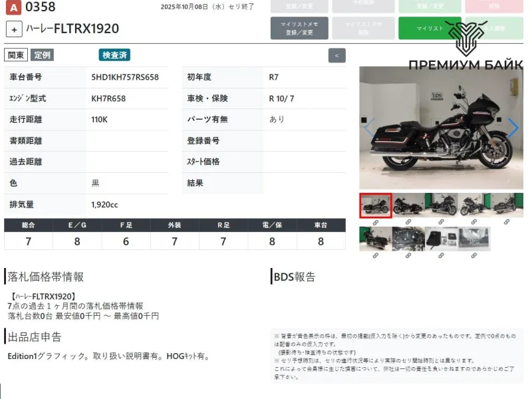This screenshot has height=399, width=532.
Task: Select the 関東 region tag
Action: point(16,55)
